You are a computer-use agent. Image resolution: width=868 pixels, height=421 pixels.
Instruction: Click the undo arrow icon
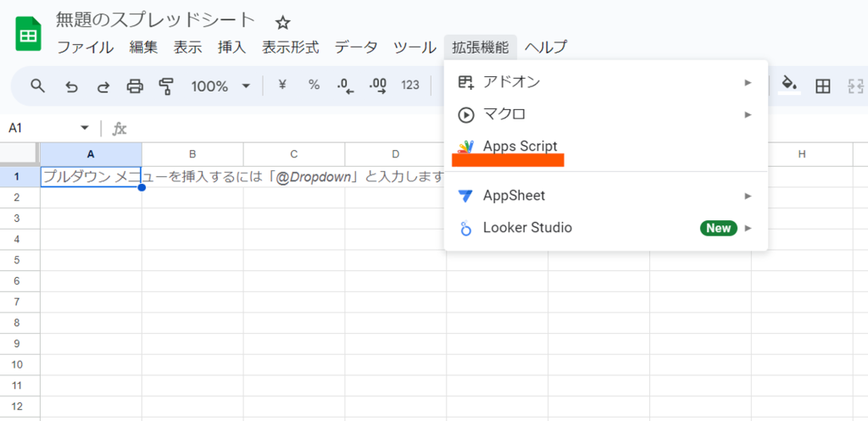pos(71,86)
